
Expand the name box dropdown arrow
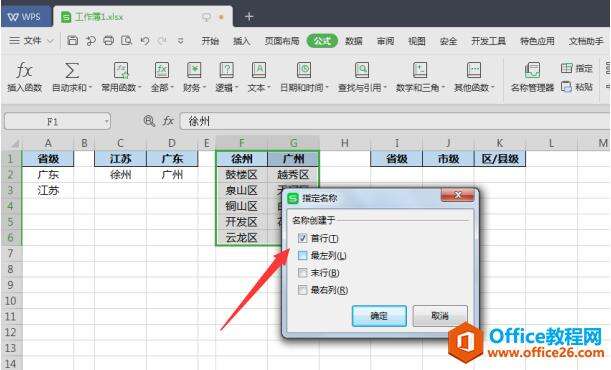click(106, 122)
